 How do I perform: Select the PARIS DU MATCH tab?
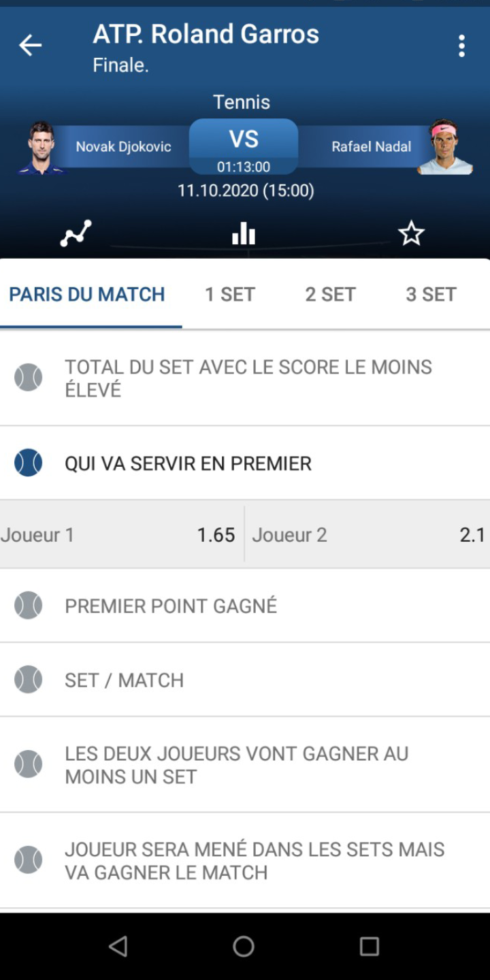(x=87, y=294)
